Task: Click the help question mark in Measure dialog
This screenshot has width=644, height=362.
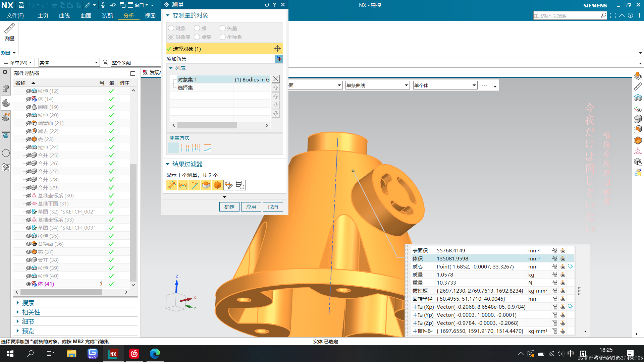Action: click(x=274, y=5)
